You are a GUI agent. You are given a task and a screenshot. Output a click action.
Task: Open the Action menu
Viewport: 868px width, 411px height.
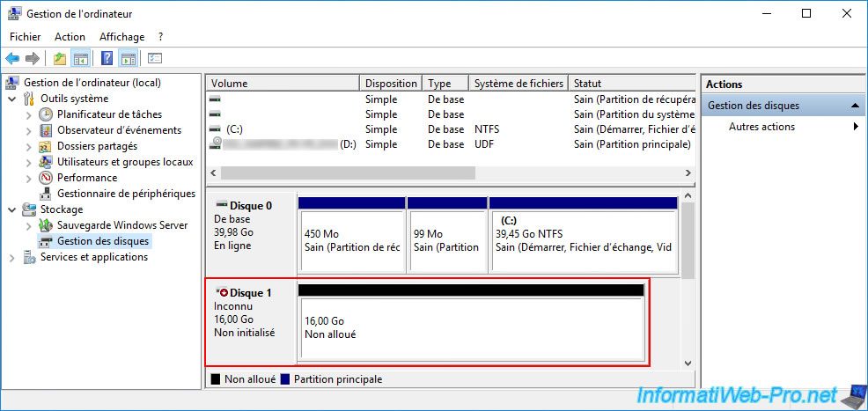[x=70, y=37]
